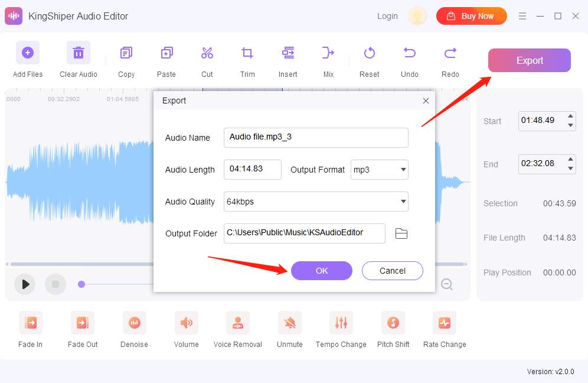Image resolution: width=588 pixels, height=383 pixels.
Task: Click the 01:04.5805 timeline marker
Action: click(x=123, y=99)
